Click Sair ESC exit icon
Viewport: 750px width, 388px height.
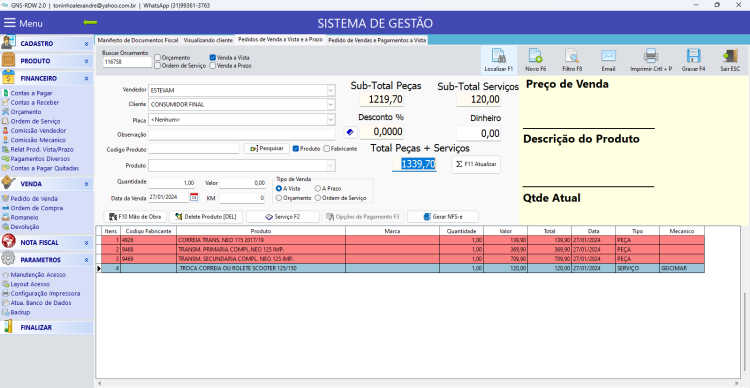tap(730, 56)
